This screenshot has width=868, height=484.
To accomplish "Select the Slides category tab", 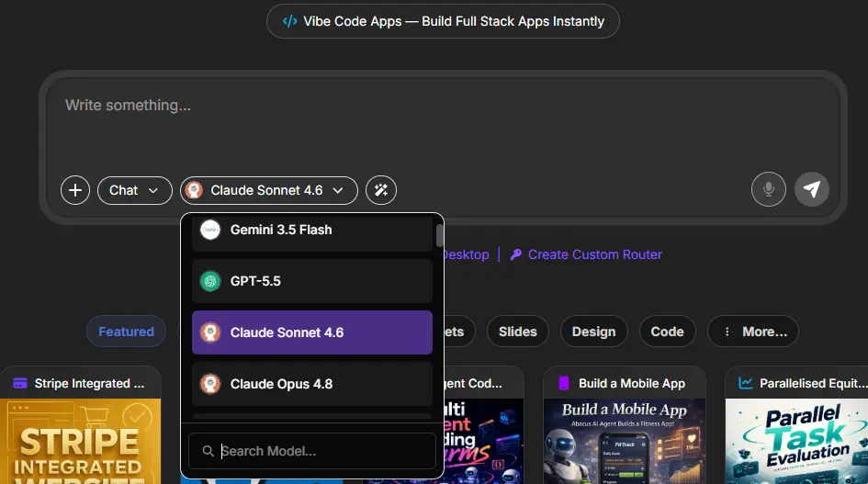I will click(518, 332).
